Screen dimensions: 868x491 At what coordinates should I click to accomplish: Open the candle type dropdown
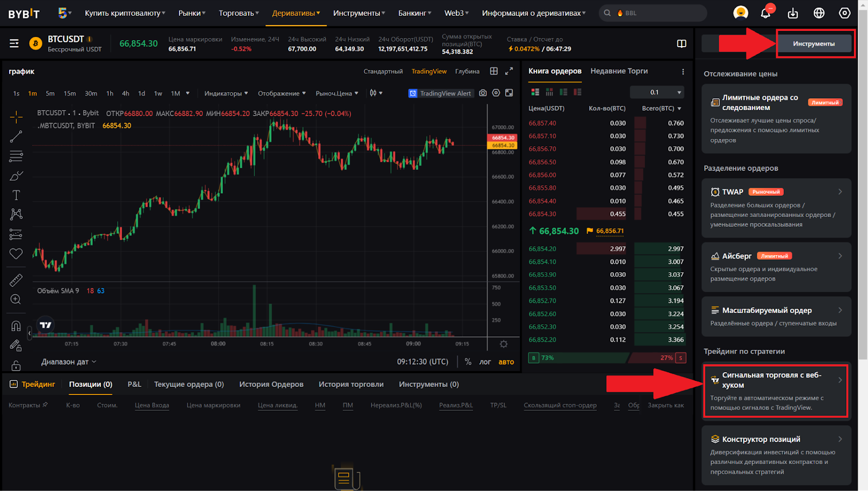pyautogui.click(x=376, y=93)
